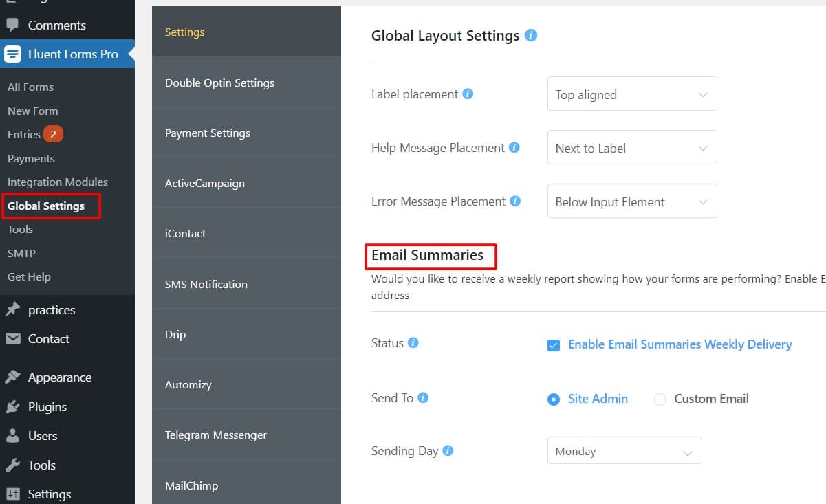The image size is (826, 504).
Task: Click info icon beside Help Message Placement
Action: pos(514,147)
